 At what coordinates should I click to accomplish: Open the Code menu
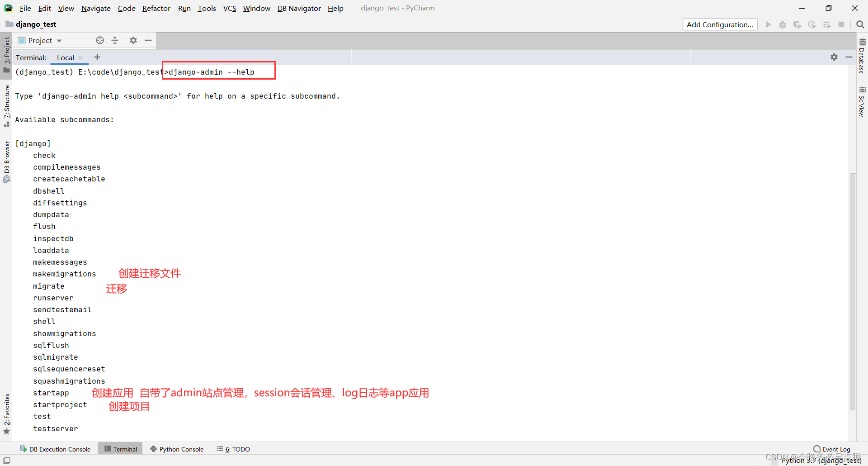click(127, 8)
